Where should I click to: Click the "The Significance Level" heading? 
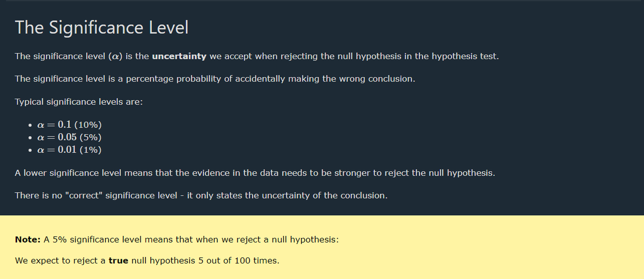click(101, 27)
